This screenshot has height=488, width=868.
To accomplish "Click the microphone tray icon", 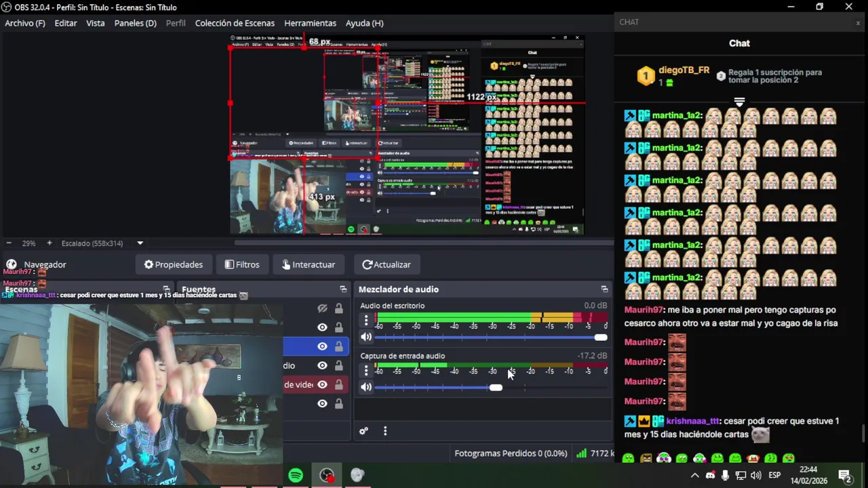I will 725,476.
